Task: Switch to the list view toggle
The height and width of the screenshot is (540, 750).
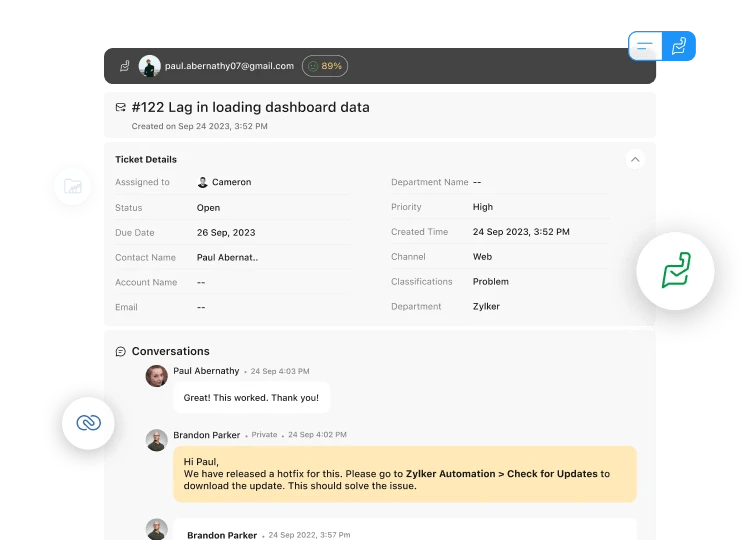Action: pyautogui.click(x=645, y=46)
